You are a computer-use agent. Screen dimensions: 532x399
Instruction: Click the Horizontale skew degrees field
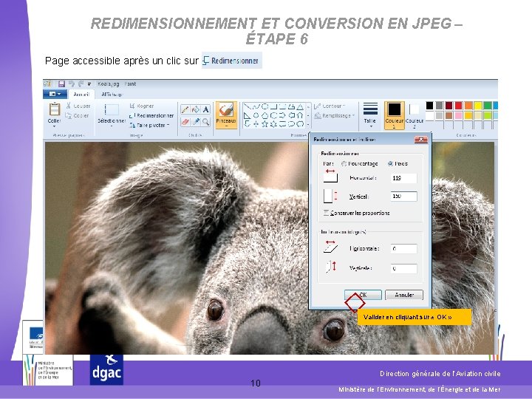coord(403,249)
